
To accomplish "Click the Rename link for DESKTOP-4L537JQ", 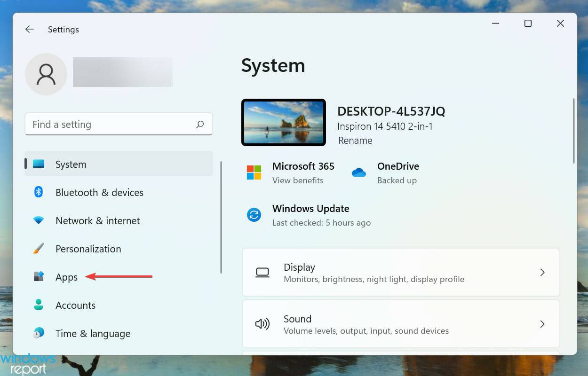I will [355, 140].
